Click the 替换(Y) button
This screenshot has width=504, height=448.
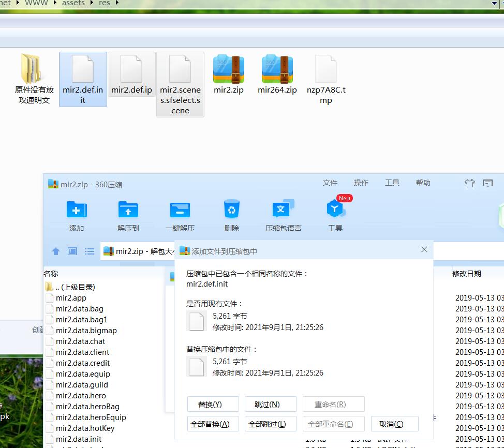(x=213, y=404)
